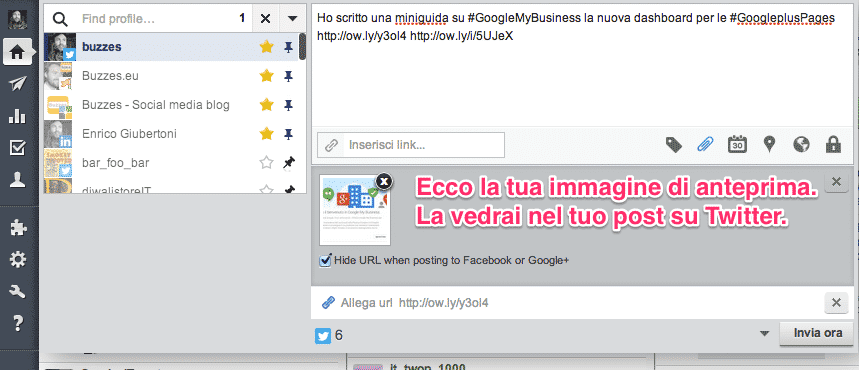Remove preview image with round X badge
Image resolution: width=859 pixels, height=370 pixels.
(385, 180)
